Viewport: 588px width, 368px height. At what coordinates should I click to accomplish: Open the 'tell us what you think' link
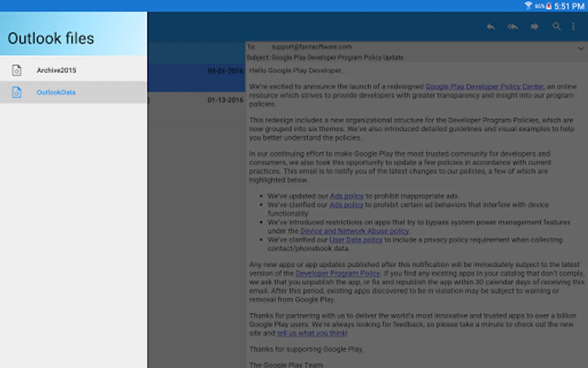[312, 333]
